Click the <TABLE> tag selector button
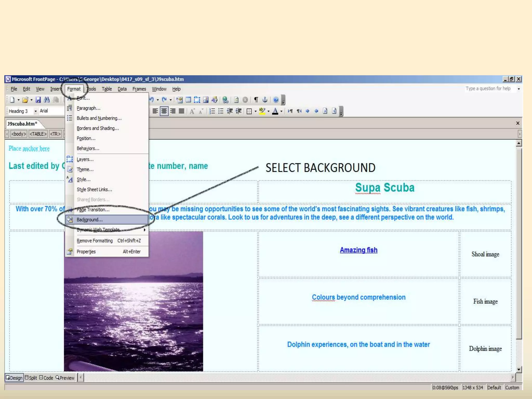 click(x=38, y=134)
